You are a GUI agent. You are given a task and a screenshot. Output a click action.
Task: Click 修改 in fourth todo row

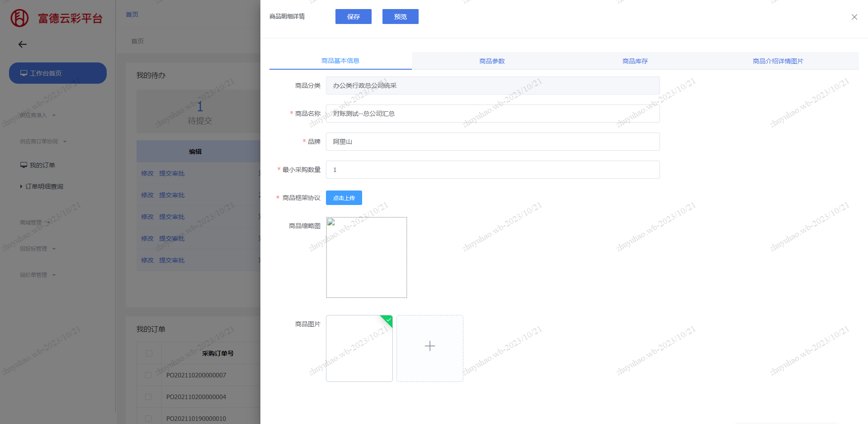[x=147, y=238]
